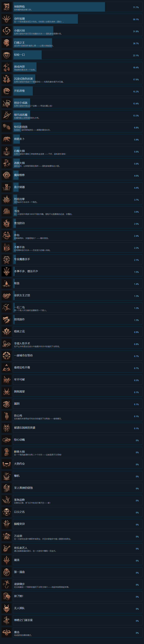The width and height of the screenshot is (144, 644).
Task: Click the 地狱降临 achievement icon
Action: [7, 7]
